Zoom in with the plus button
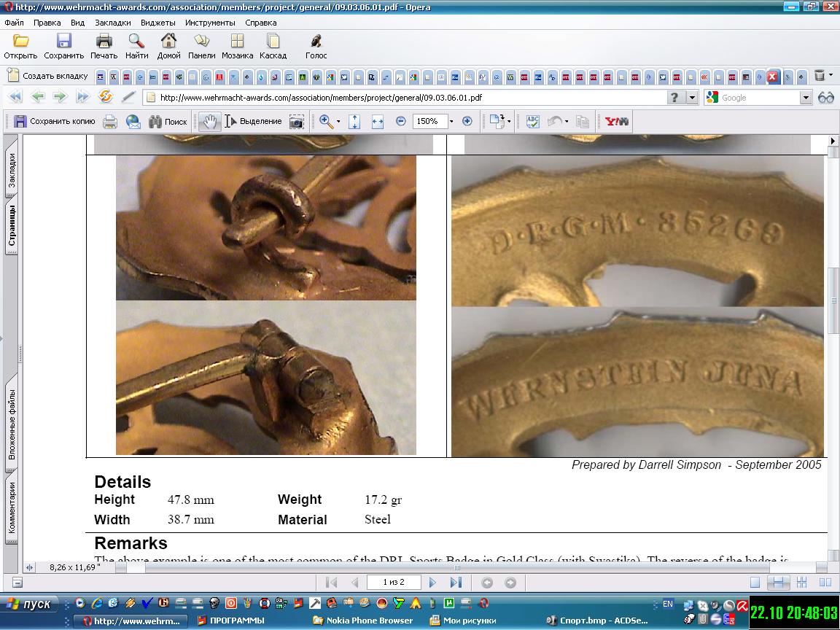Screen dimensions: 840x630 coord(467,122)
